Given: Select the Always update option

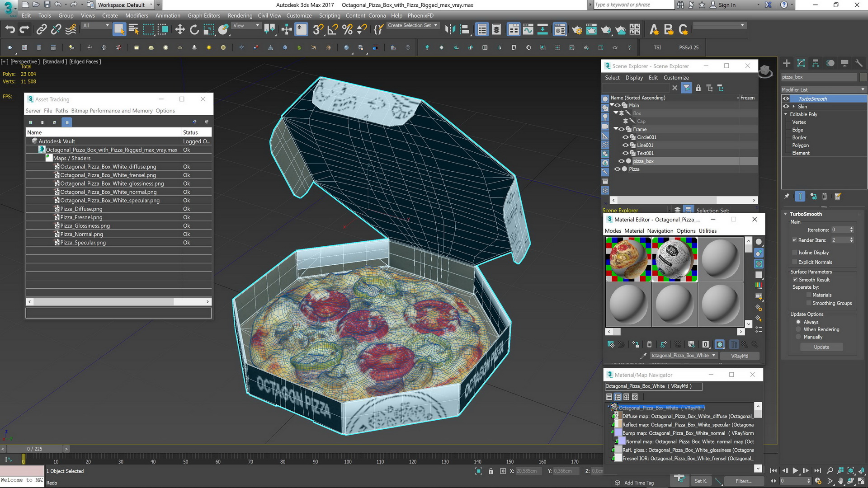Looking at the screenshot, I should [x=798, y=322].
